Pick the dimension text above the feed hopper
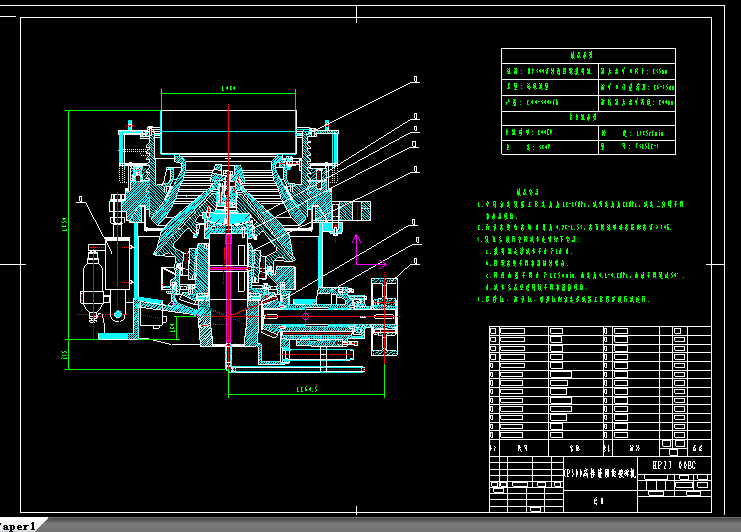The height and width of the screenshot is (532, 741). [228, 89]
